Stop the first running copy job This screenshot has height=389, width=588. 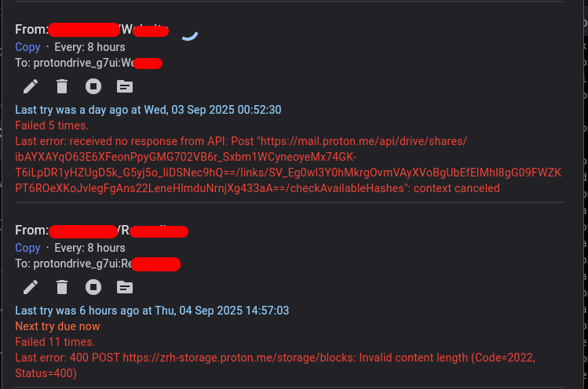pyautogui.click(x=93, y=86)
